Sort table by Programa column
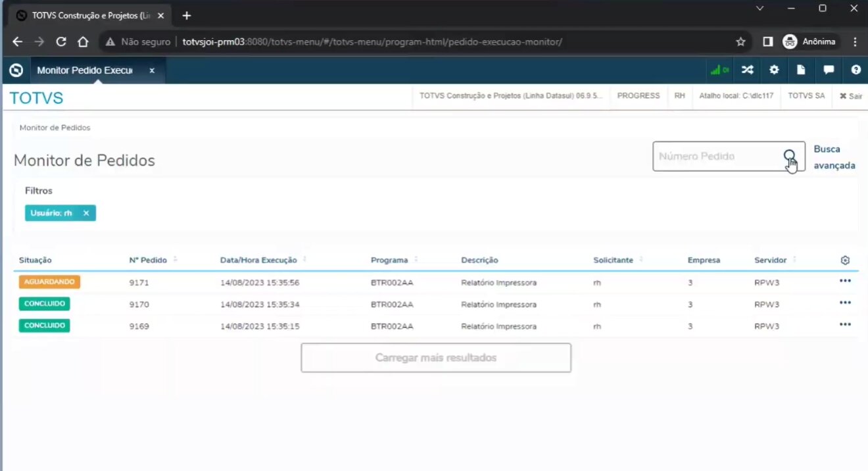This screenshot has width=868, height=471. click(389, 260)
